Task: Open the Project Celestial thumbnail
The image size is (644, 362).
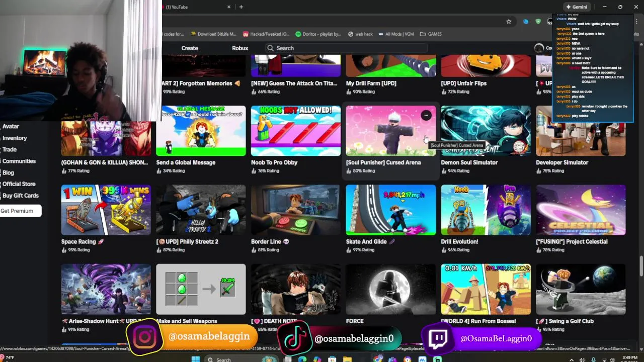Action: (581, 210)
